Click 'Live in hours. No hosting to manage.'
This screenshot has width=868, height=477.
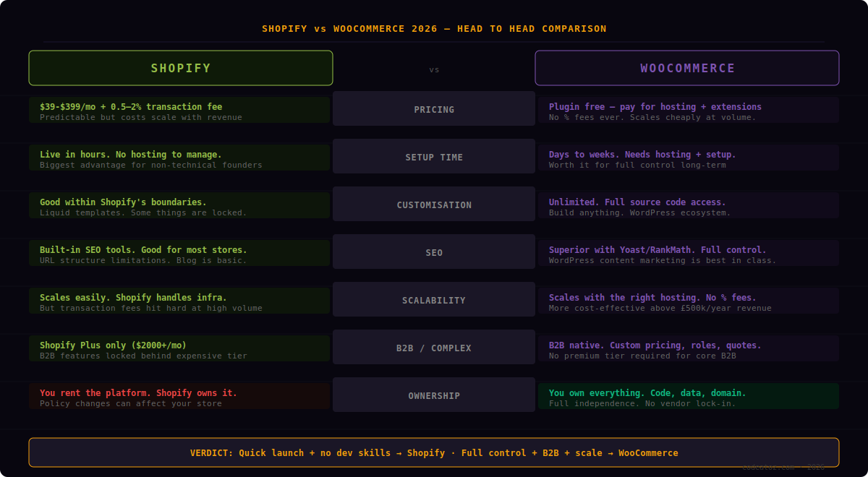pyautogui.click(x=131, y=154)
